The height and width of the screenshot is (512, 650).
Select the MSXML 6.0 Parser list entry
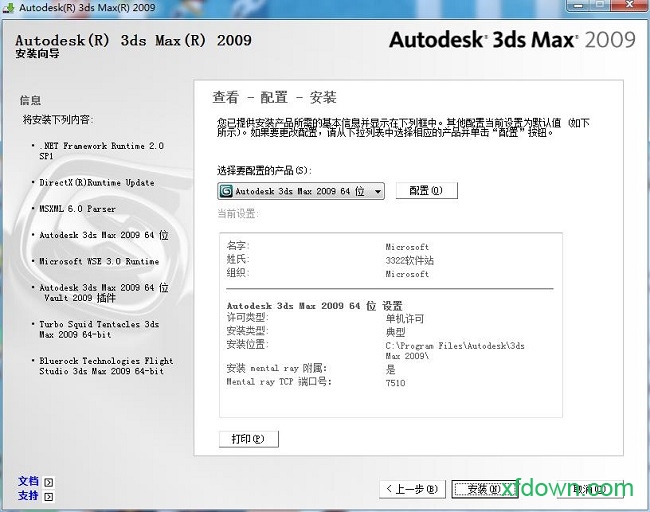77,209
